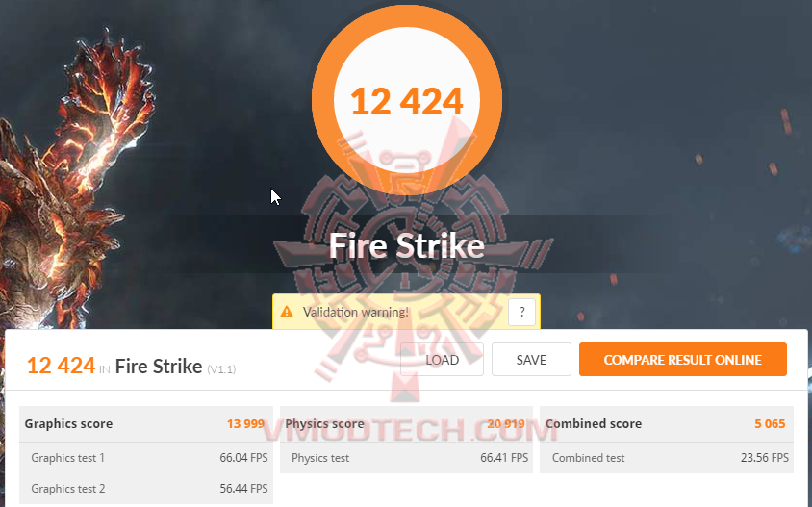Image resolution: width=812 pixels, height=507 pixels.
Task: Click the Fire Strike title banner
Action: pos(407,245)
